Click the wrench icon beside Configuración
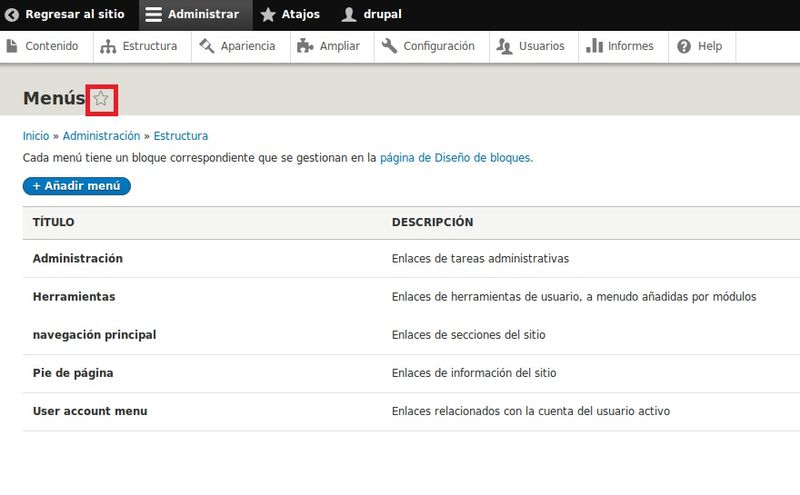The image size is (800, 495). tap(389, 46)
